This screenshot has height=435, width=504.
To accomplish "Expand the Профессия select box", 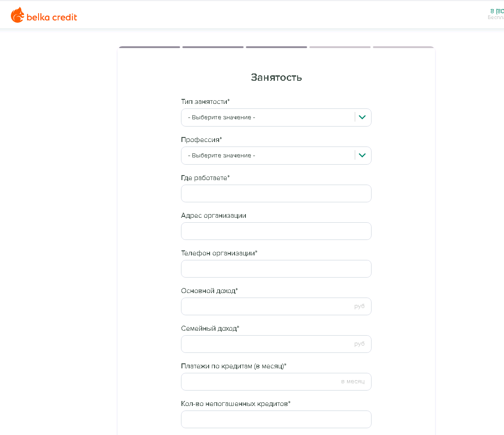I will click(x=268, y=156).
